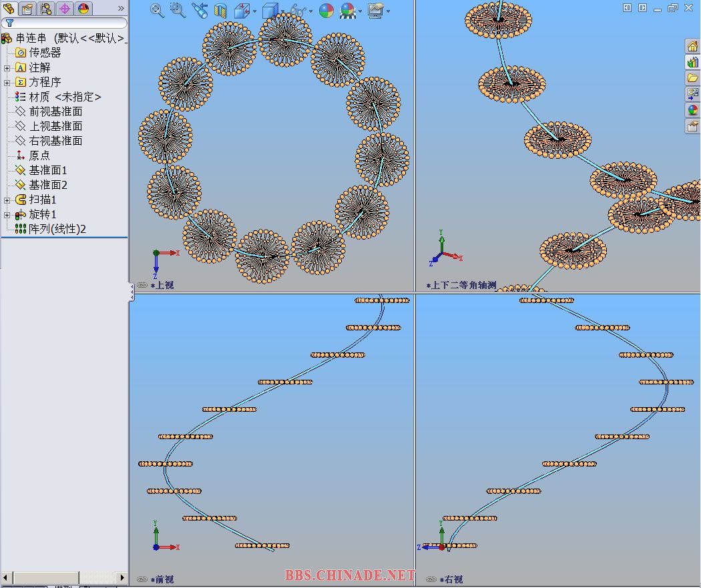Screen dimensions: 701x588
Task: Expand the 注解 folder node
Action: (x=7, y=67)
